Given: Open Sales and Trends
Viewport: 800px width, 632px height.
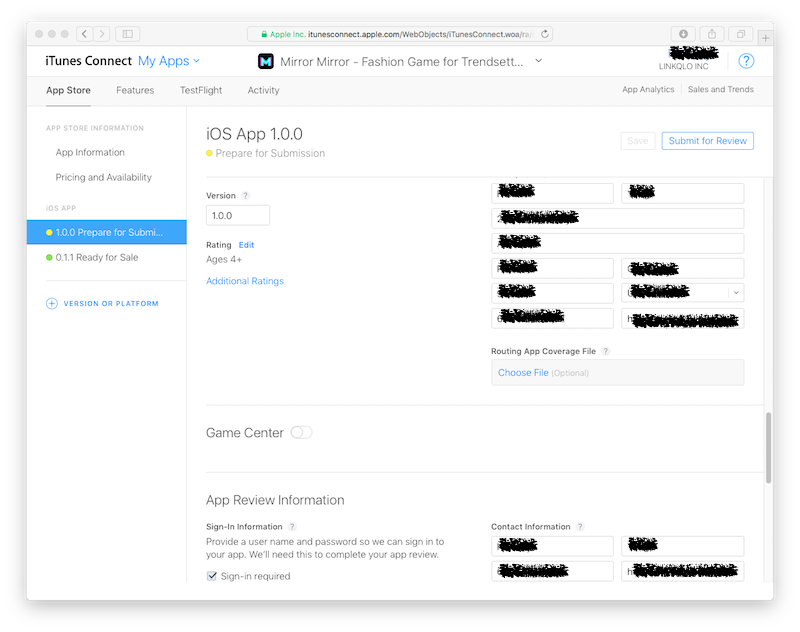Looking at the screenshot, I should [720, 89].
